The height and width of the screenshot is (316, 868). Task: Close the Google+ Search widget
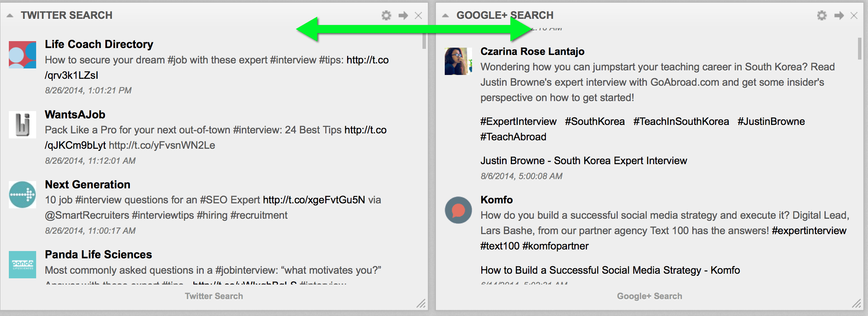[x=854, y=15]
